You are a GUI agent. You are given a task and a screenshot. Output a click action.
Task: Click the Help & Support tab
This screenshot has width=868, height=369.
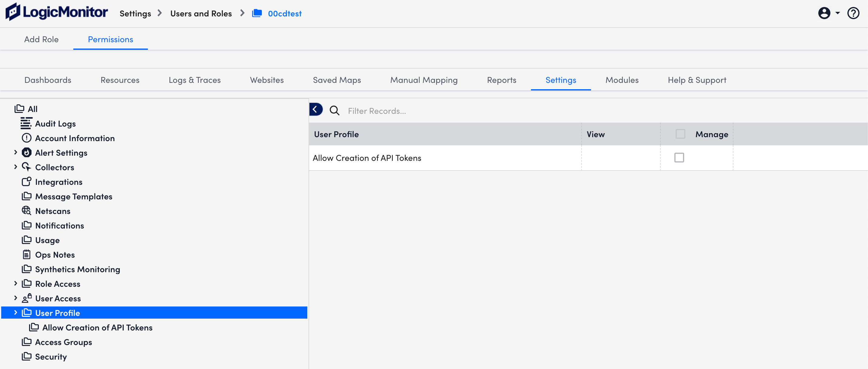tap(697, 80)
